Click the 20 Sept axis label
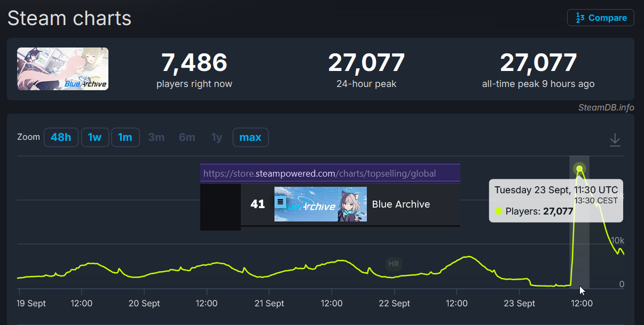The image size is (644, 325). tap(144, 303)
